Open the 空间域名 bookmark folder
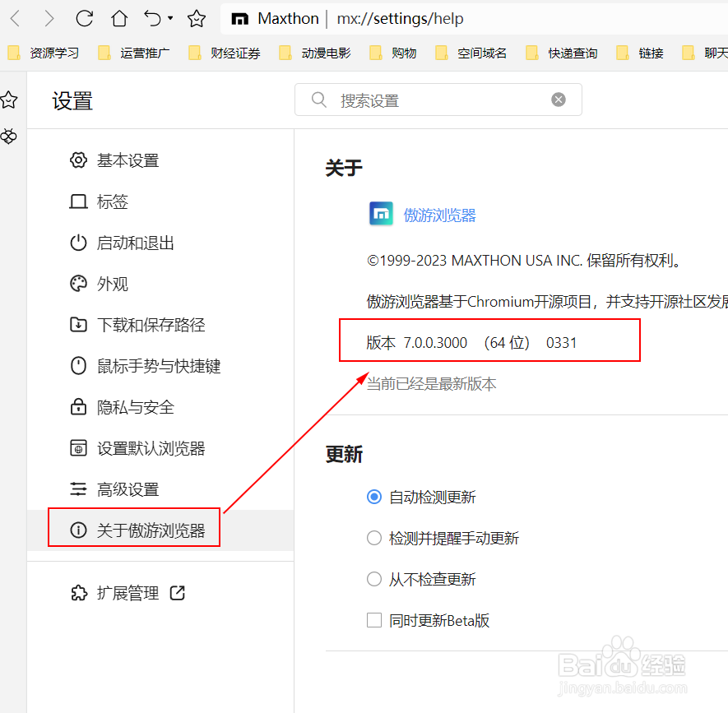The image size is (728, 713). click(471, 53)
